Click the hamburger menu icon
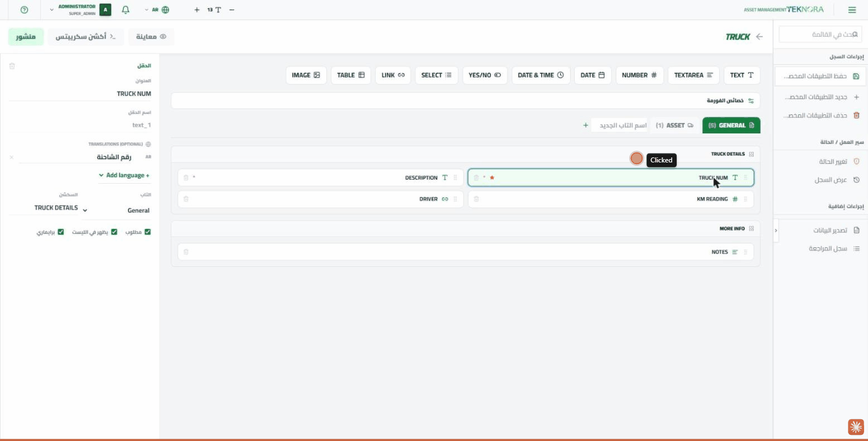Screen dimensions: 868x441 click(x=852, y=9)
